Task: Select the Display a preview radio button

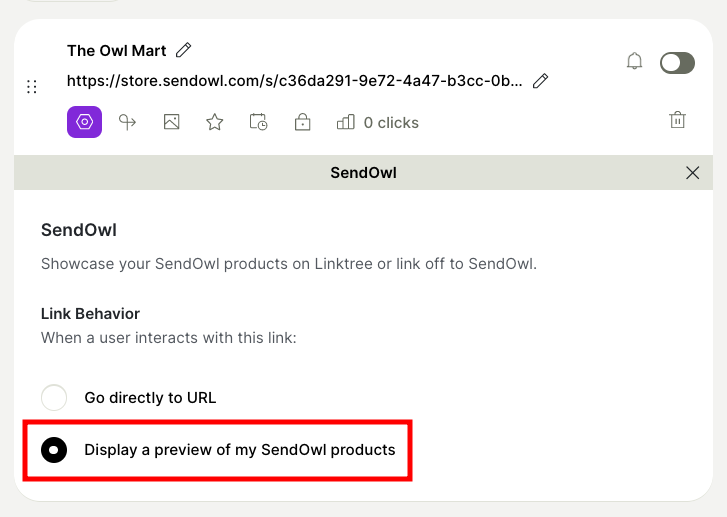Action: (x=54, y=450)
